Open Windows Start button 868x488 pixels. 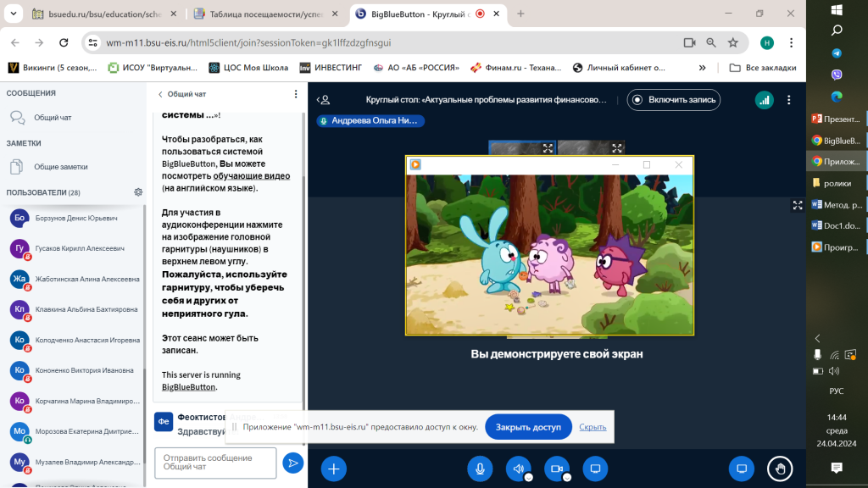(837, 9)
